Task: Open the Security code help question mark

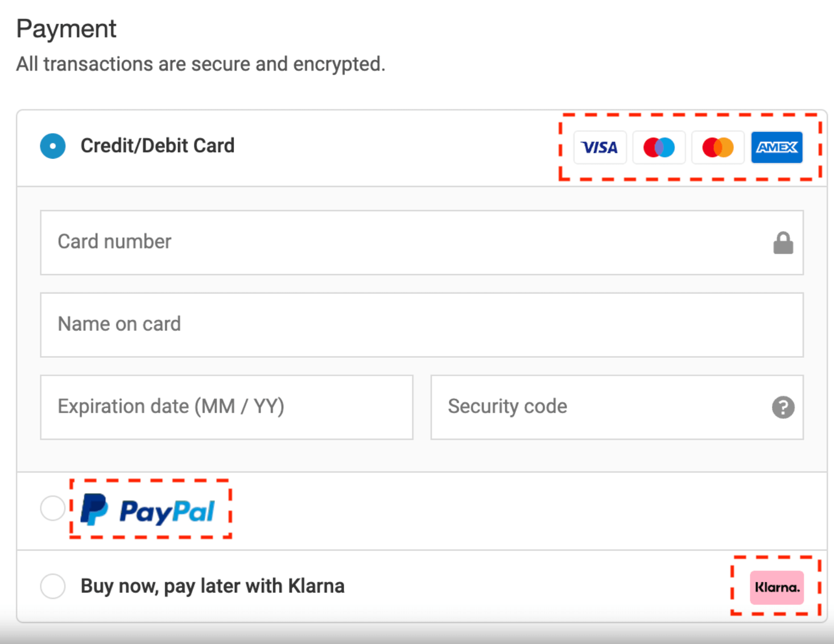Action: (x=783, y=407)
